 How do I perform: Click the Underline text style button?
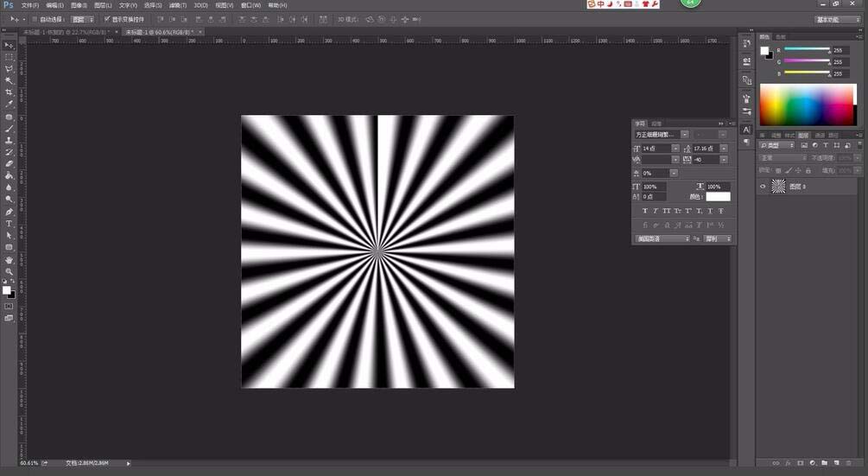click(x=710, y=211)
